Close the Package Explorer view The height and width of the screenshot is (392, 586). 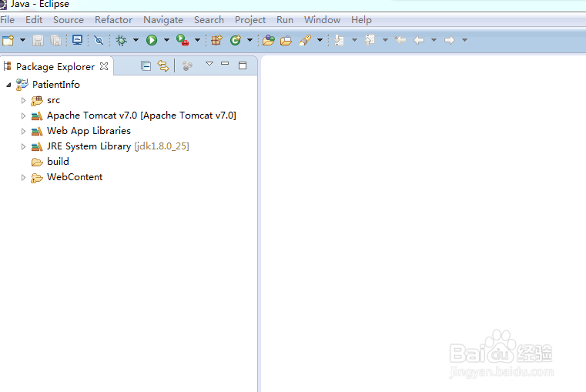tap(104, 66)
